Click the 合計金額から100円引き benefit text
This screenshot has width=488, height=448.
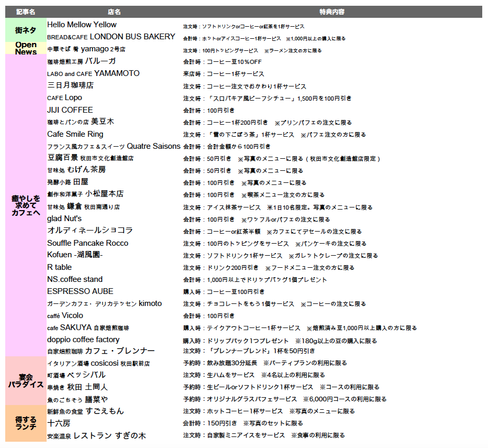pos(239,146)
